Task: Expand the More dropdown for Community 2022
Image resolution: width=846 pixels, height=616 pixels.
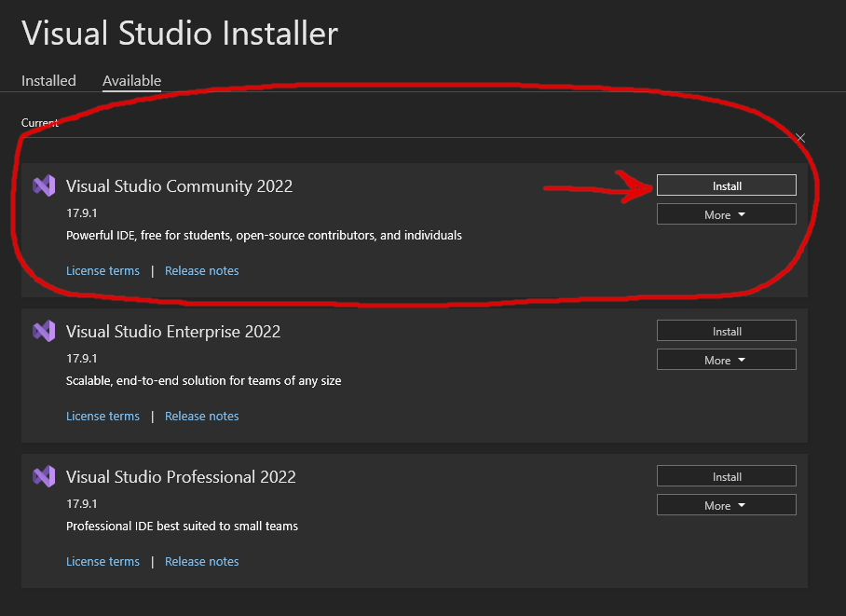Action: click(x=726, y=214)
